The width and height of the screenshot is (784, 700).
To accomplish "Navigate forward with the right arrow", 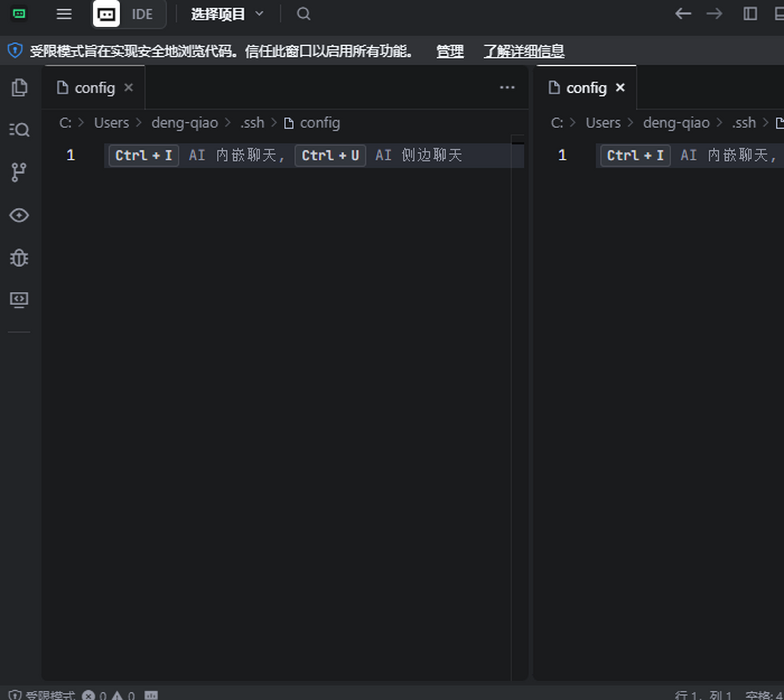I will [715, 14].
